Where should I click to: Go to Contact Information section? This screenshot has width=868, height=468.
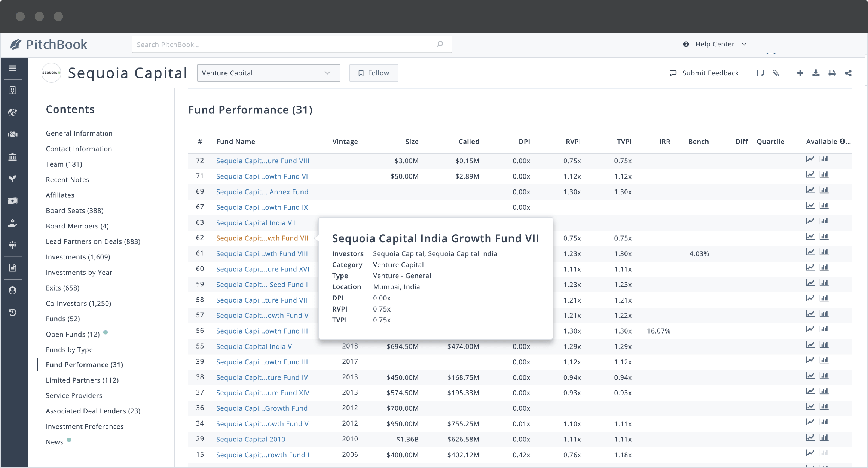[79, 149]
